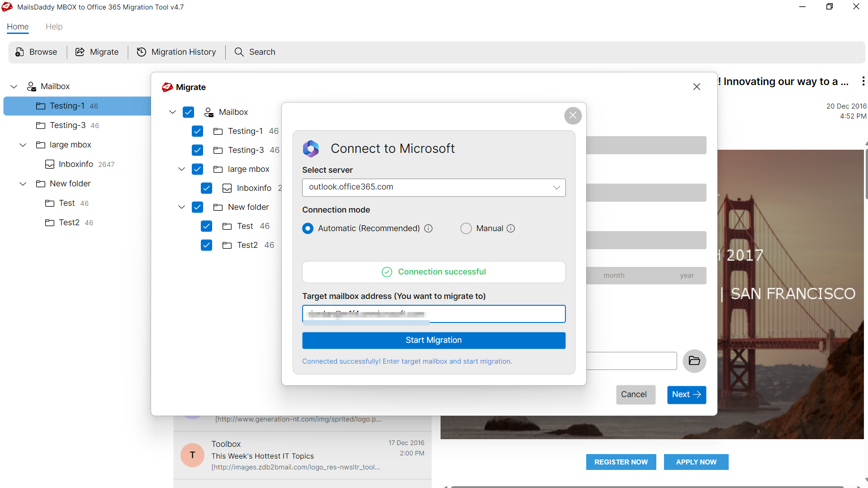The image size is (868, 488).
Task: Click the large mbox folder icon in Migrate tree
Action: click(218, 169)
